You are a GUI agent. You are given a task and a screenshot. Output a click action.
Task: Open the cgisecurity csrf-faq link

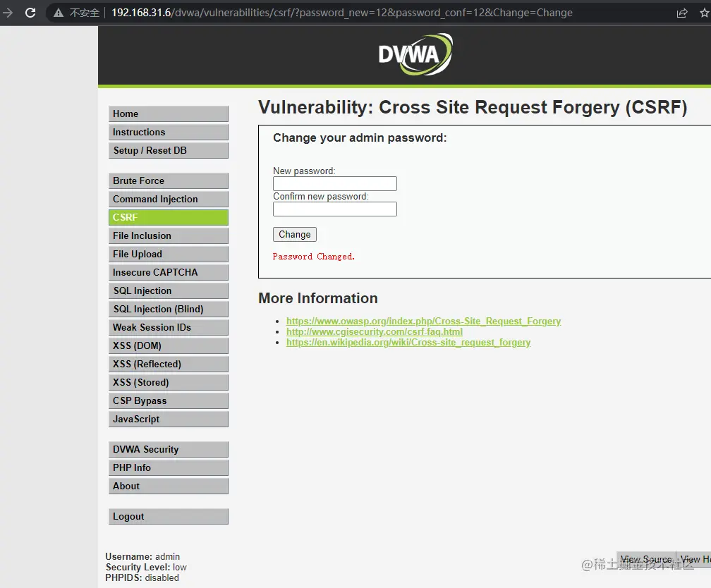pyautogui.click(x=375, y=331)
